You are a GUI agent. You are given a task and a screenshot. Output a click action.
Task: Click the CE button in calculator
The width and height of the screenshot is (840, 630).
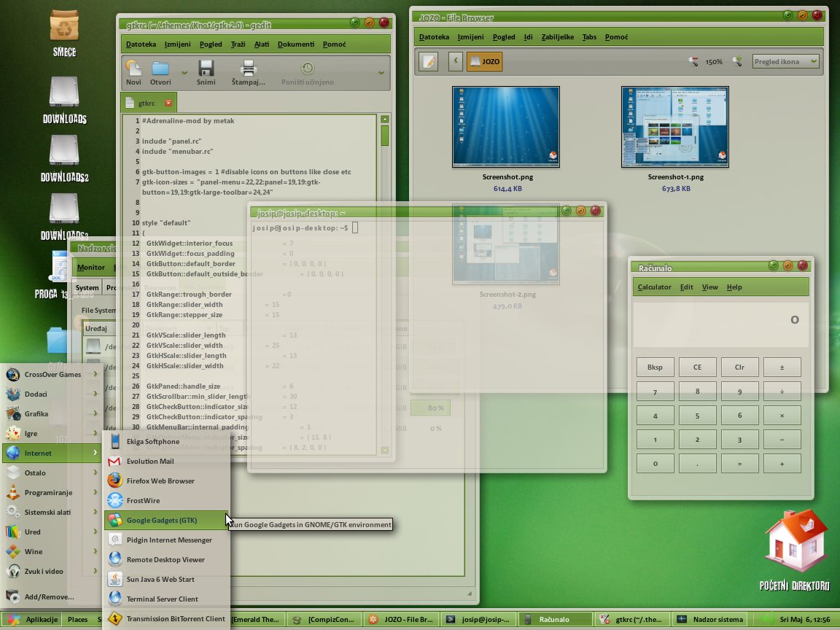coord(697,367)
